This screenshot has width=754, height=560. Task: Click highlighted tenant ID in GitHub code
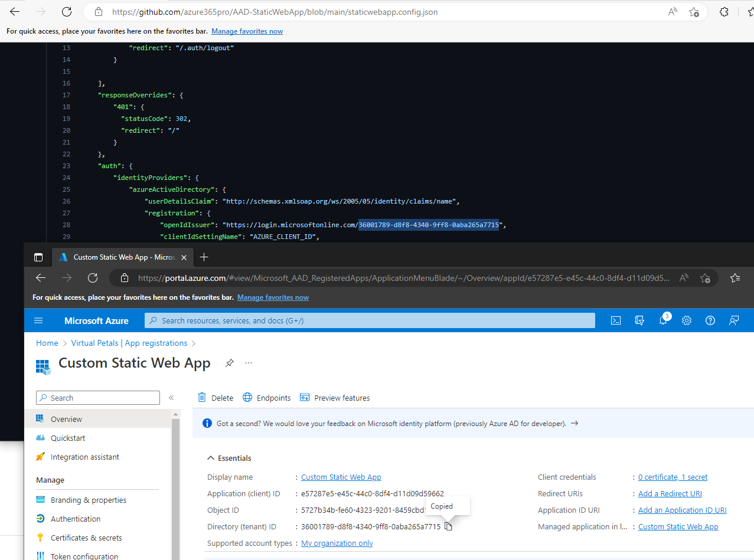pos(429,225)
